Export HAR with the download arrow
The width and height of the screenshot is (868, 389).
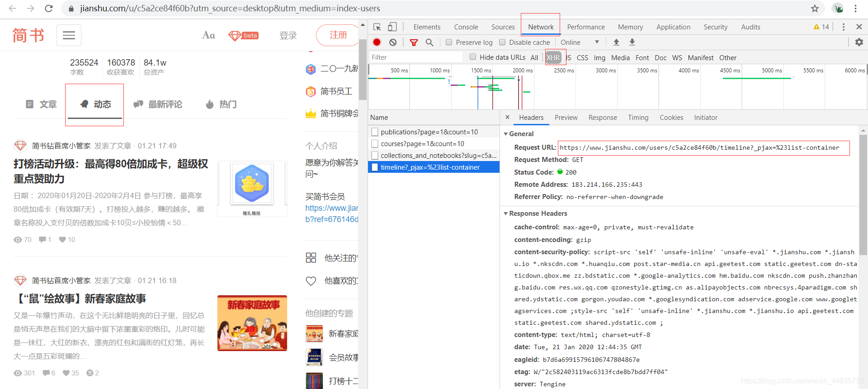[632, 42]
